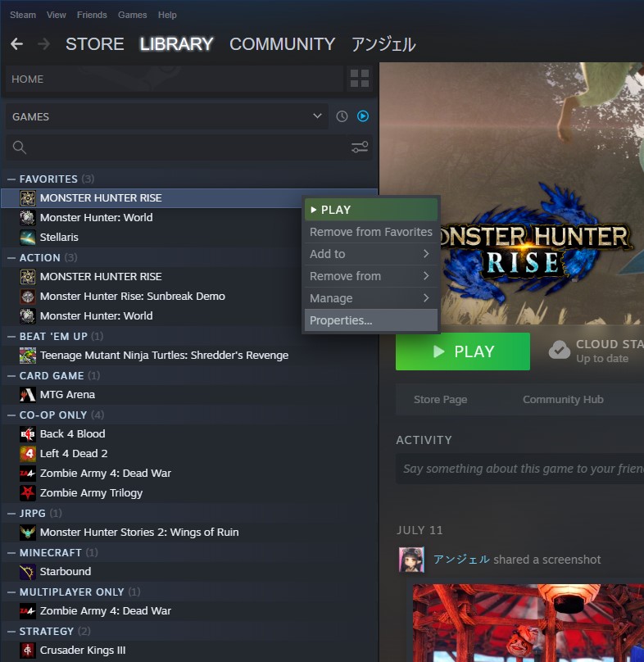The height and width of the screenshot is (662, 644).
Task: Expand the Add to submenu
Action: click(x=370, y=254)
